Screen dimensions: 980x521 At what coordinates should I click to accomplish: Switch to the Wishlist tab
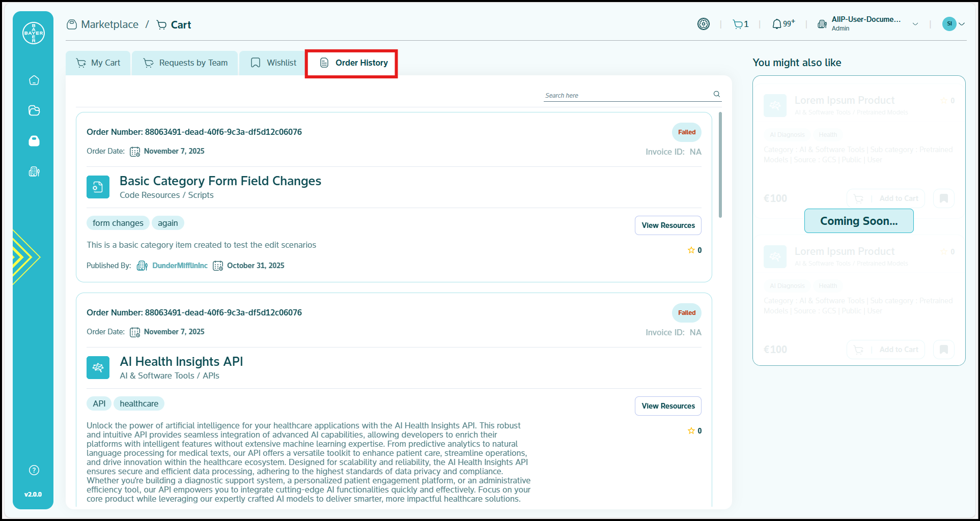[x=273, y=63]
